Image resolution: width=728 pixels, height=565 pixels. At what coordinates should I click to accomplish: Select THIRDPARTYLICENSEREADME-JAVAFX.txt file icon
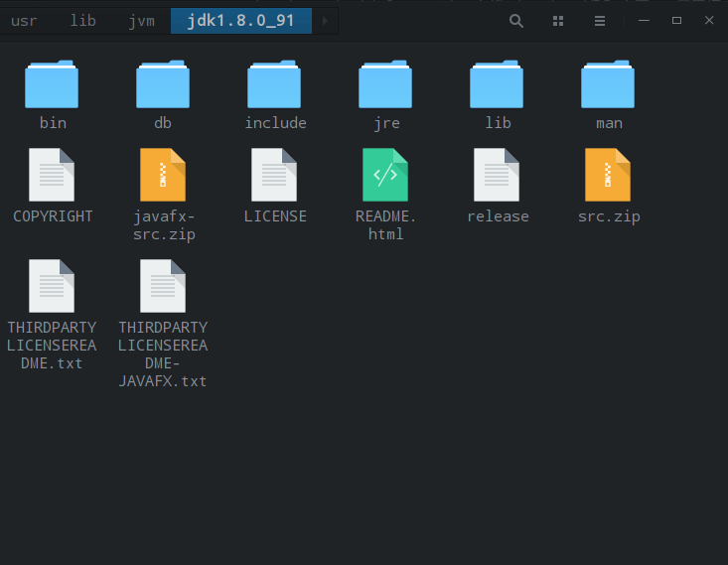(x=163, y=286)
